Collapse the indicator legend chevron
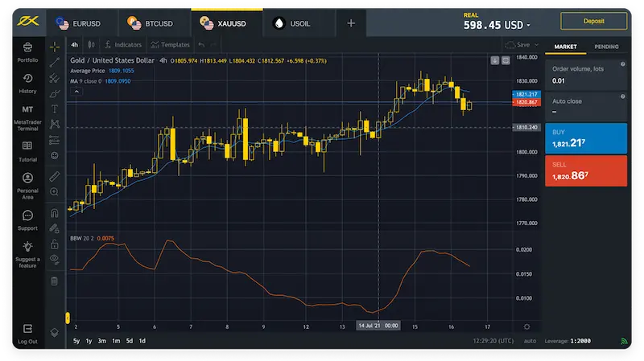 tap(77, 92)
